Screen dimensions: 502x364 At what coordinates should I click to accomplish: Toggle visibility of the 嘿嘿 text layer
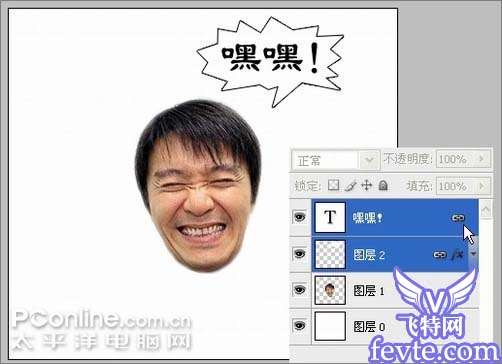[300, 218]
